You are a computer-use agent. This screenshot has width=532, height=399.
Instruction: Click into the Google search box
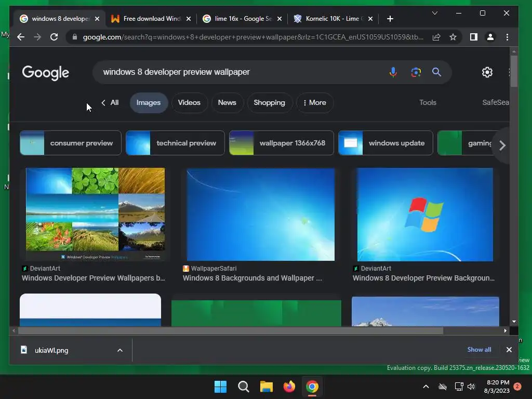[237, 72]
